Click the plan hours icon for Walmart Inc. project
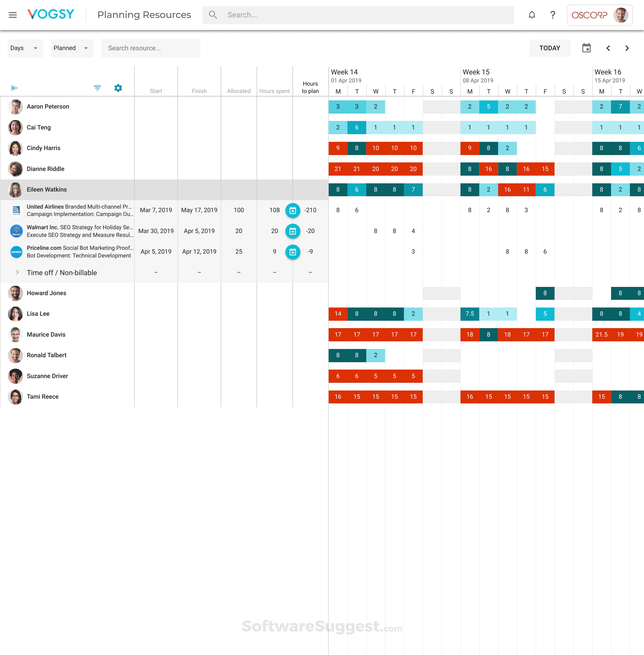The height and width of the screenshot is (655, 644). (x=293, y=231)
